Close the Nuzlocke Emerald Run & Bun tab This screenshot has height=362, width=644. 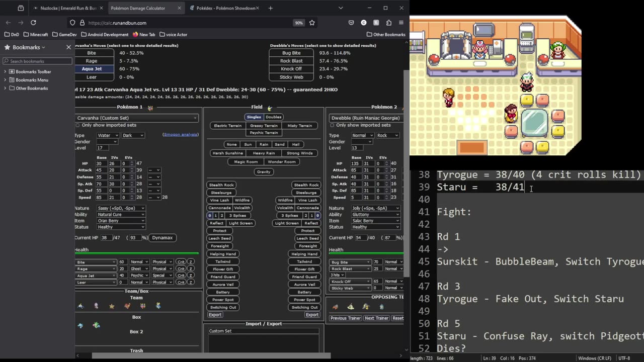(x=101, y=8)
